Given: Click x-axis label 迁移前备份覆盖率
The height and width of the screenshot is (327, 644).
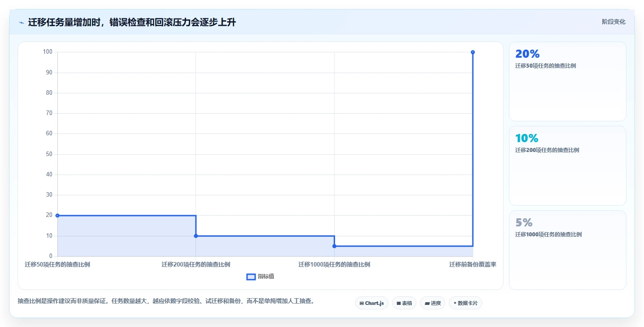Looking at the screenshot, I should (473, 264).
